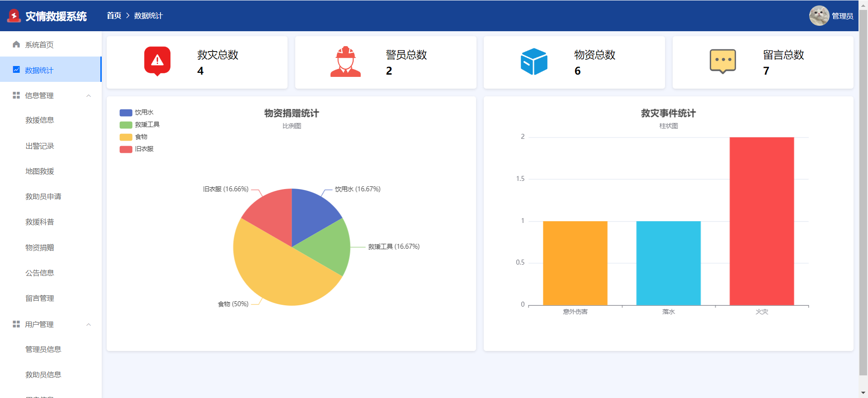Viewport: 868px width, 398px height.
Task: Toggle the 救援工具 legend series
Action: [140, 124]
